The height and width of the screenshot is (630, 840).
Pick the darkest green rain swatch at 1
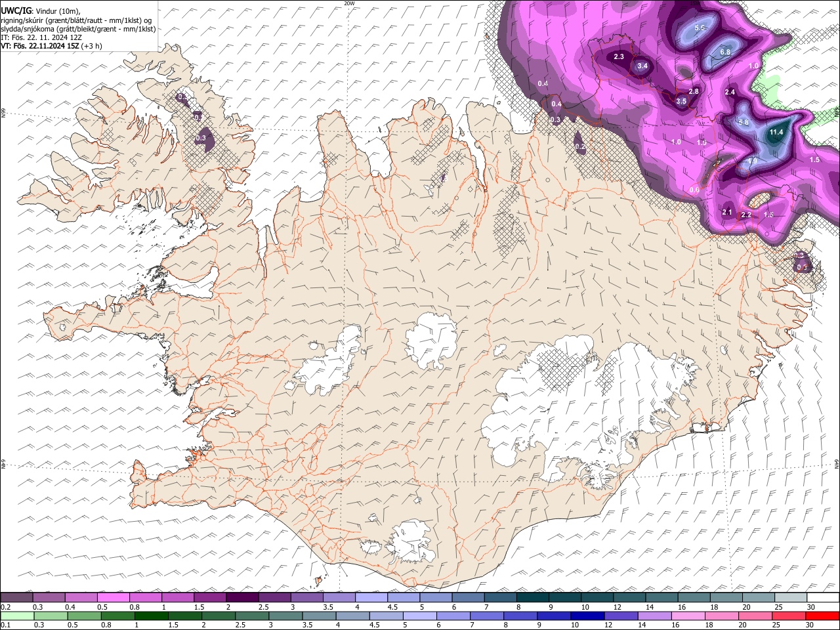pos(151,616)
